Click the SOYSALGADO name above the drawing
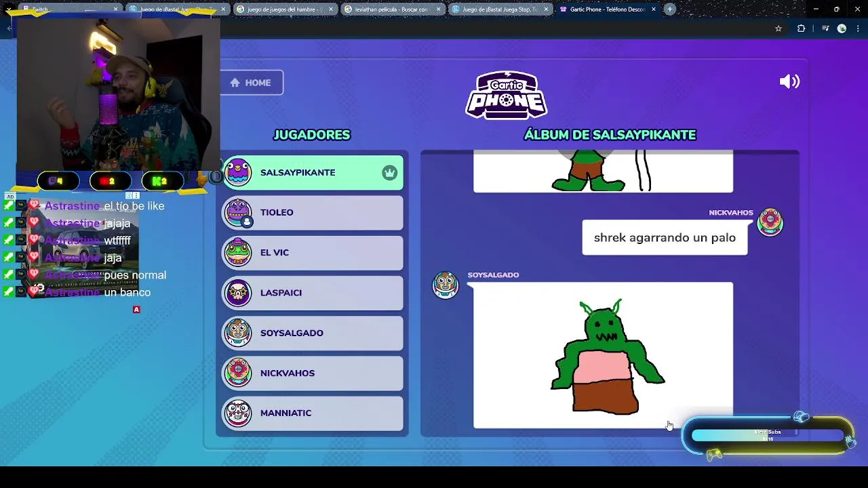The width and height of the screenshot is (868, 488). [x=493, y=275]
